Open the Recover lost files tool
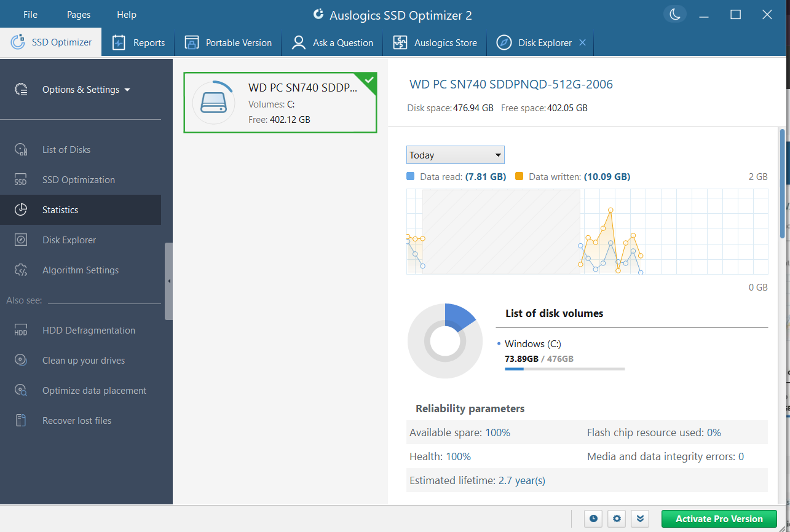 point(21,420)
